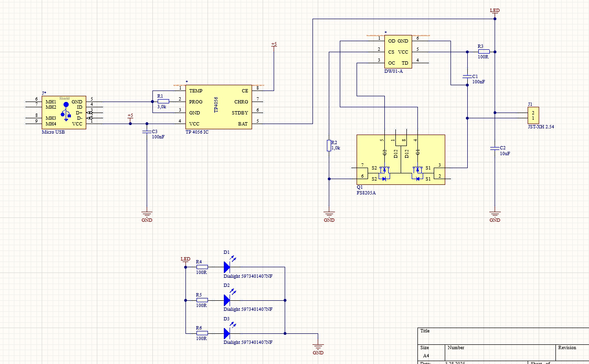Screen dimensions: 589x364
Task: Click the 'Dialight 5973401407NF' text under D1
Action: click(248, 276)
